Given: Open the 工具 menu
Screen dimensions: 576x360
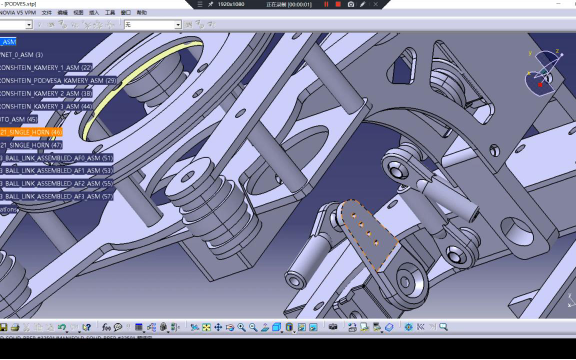Looking at the screenshot, I should point(110,12).
